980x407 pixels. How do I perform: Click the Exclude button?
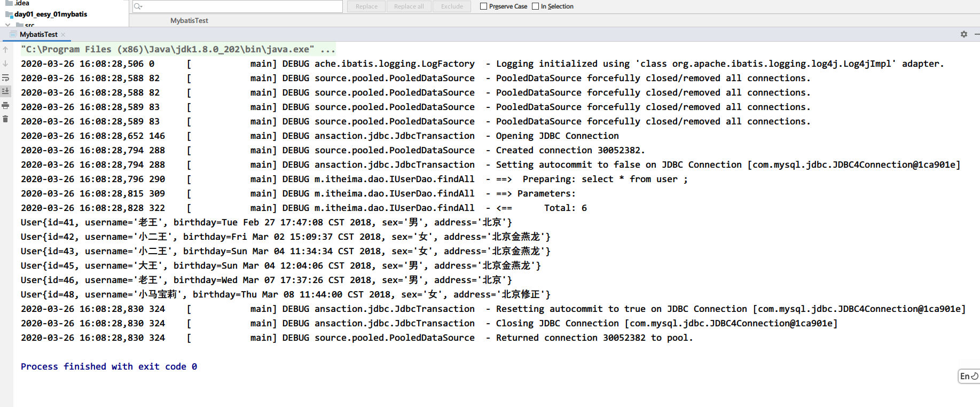(x=452, y=6)
